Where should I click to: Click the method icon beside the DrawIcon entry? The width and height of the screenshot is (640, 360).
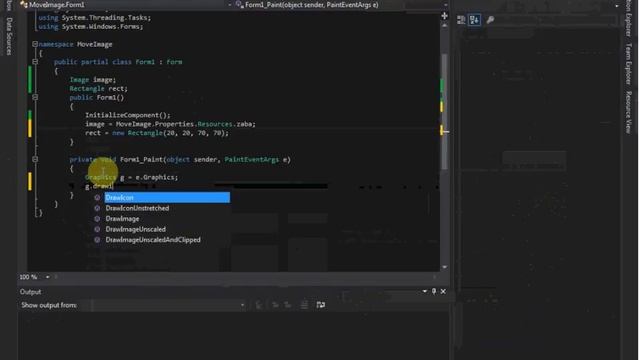coord(97,198)
